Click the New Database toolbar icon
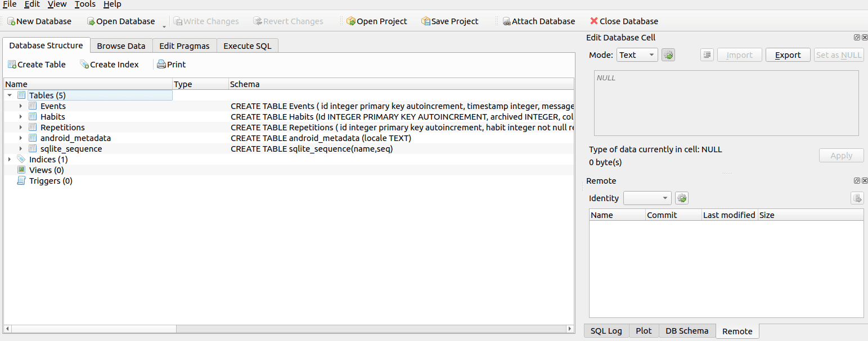This screenshot has width=868, height=341. pos(11,21)
